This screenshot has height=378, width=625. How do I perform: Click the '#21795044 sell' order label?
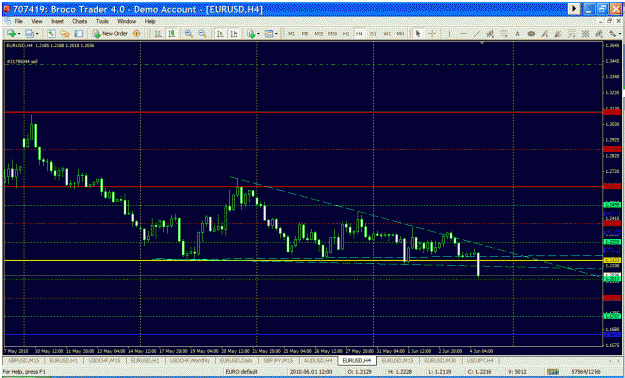pos(22,61)
